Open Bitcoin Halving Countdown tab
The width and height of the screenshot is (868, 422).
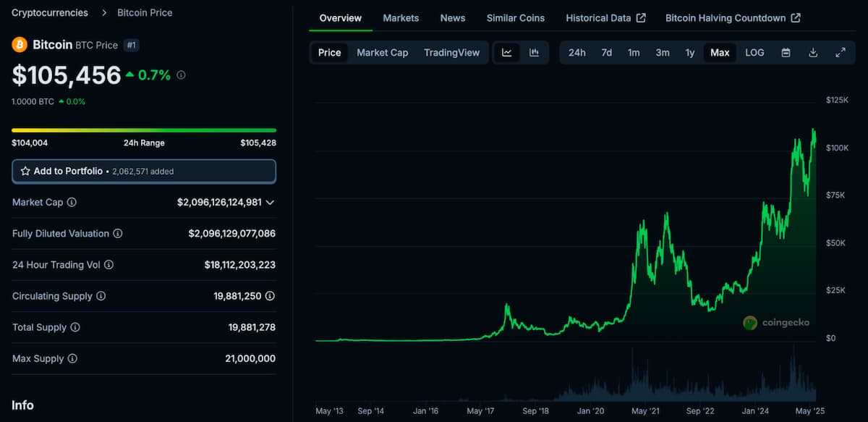(x=733, y=18)
